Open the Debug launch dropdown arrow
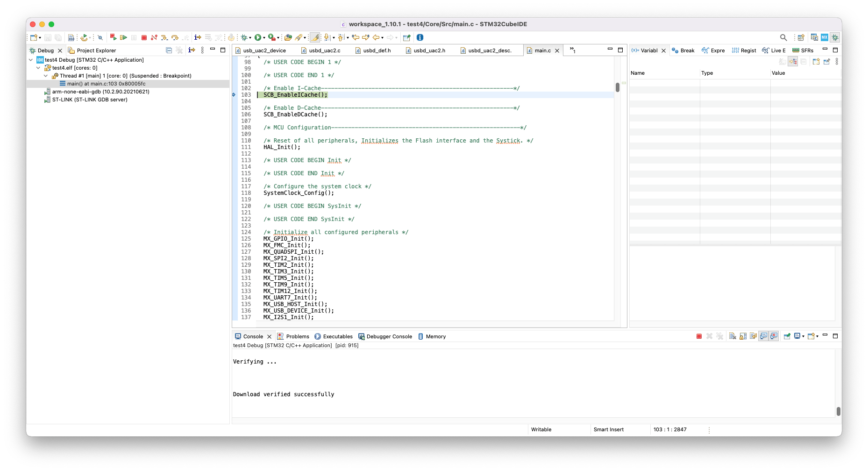 [250, 38]
